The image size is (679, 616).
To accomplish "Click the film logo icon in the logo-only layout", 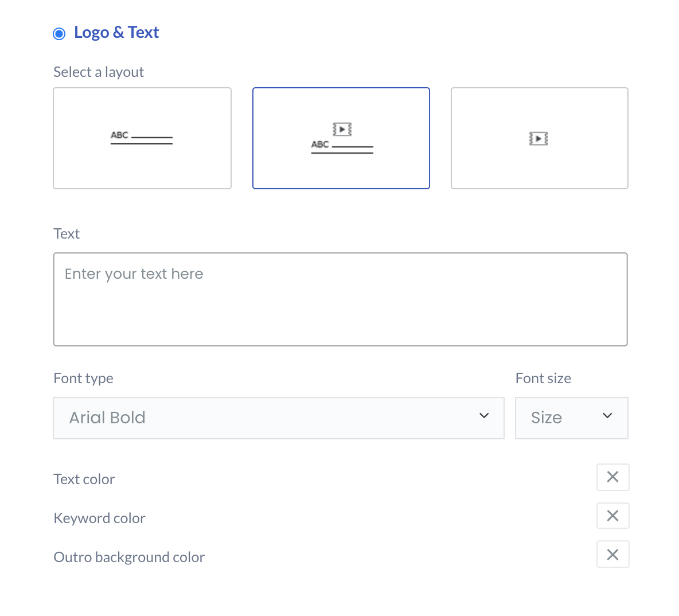I will pyautogui.click(x=538, y=138).
